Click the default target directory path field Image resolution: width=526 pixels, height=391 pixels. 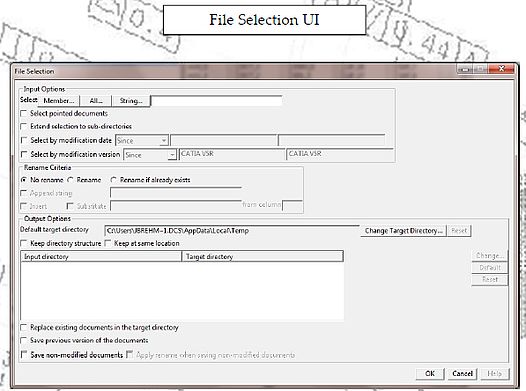tap(232, 231)
